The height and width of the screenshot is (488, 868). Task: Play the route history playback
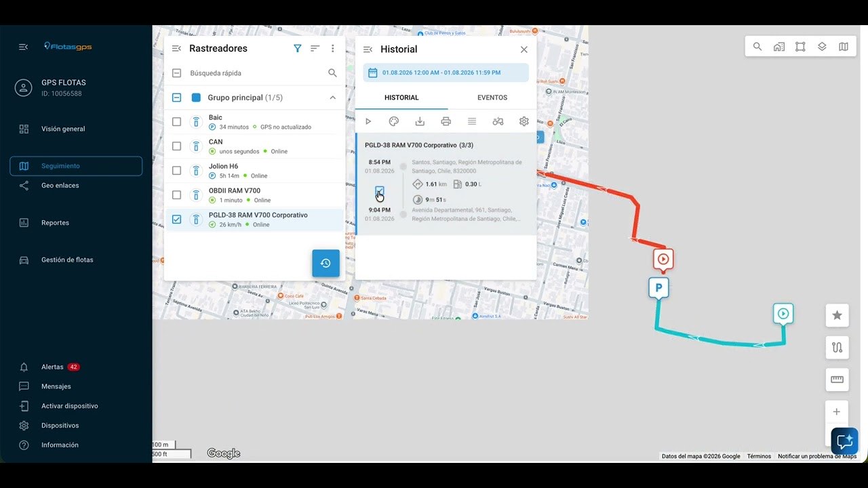(x=368, y=121)
